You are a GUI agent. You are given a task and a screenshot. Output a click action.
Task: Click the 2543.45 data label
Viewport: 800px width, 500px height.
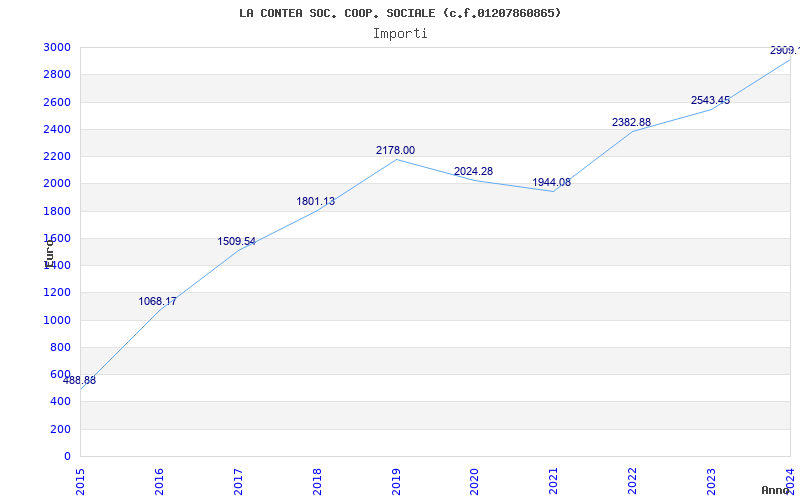point(710,101)
